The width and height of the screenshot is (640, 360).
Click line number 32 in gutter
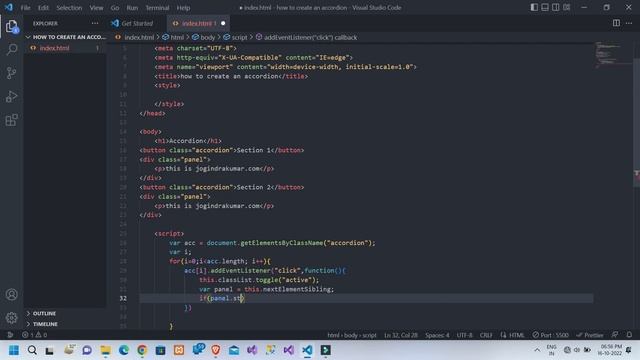tap(123, 298)
